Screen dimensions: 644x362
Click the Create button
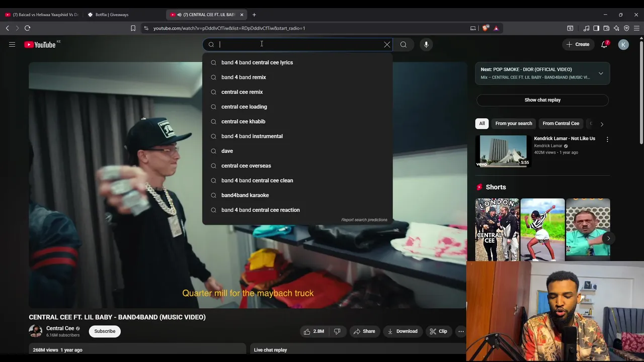(x=578, y=44)
